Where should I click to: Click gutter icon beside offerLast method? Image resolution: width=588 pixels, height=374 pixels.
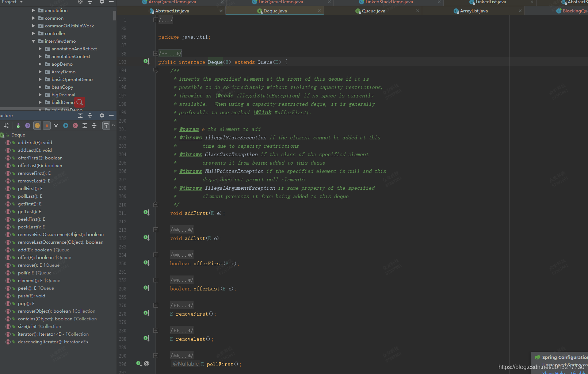[x=146, y=288]
